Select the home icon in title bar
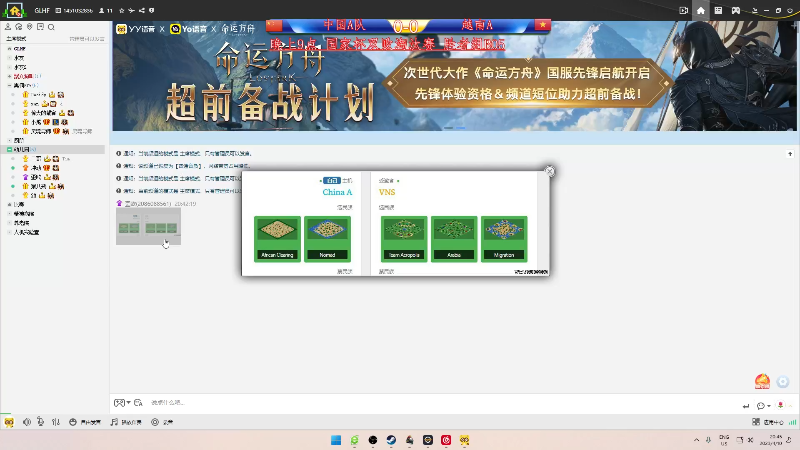The image size is (800, 450). [701, 10]
